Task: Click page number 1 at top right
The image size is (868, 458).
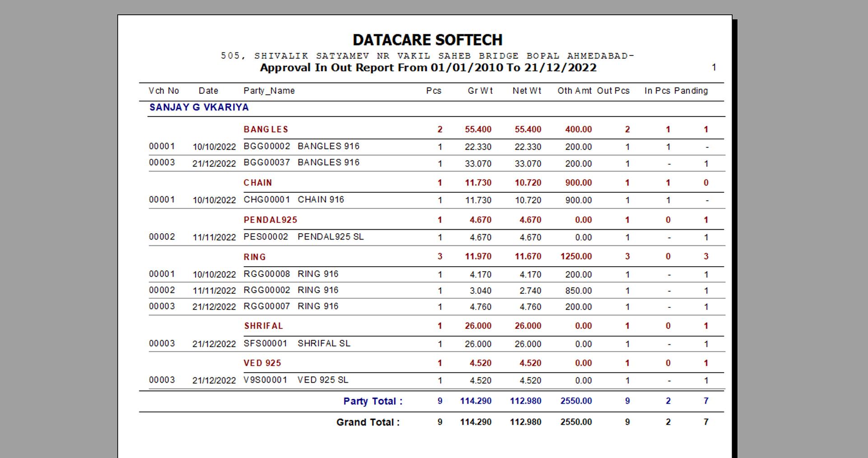Action: point(714,67)
